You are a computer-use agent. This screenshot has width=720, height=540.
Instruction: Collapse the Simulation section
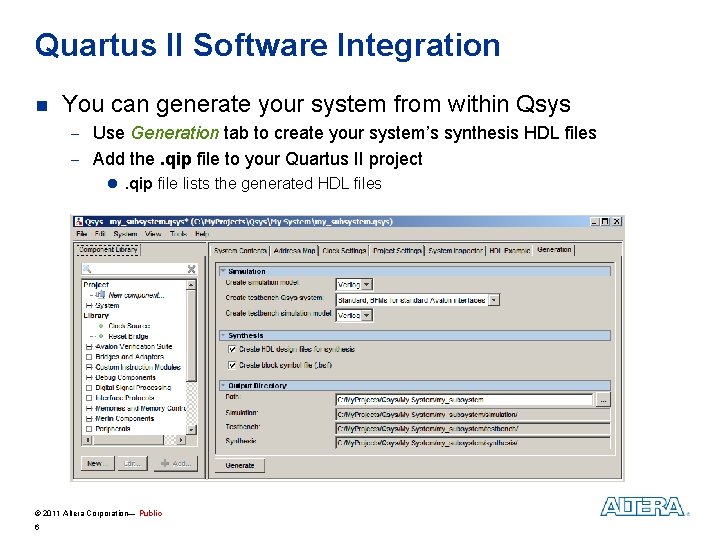[223, 271]
